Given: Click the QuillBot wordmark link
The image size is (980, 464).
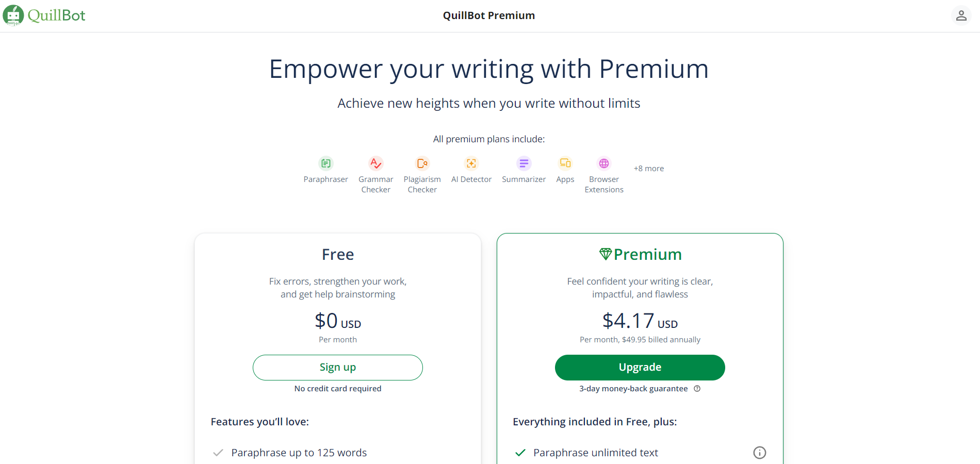Looking at the screenshot, I should point(57,15).
